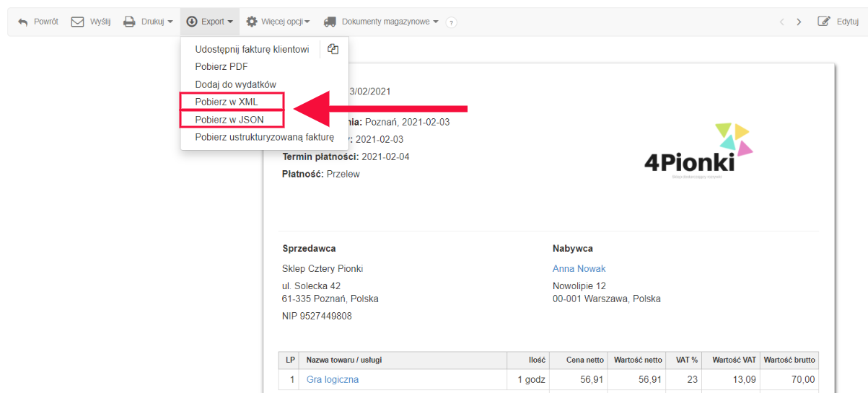Select Pobierz ustrukturyzowaną fakturę
868x393 pixels.
(265, 137)
